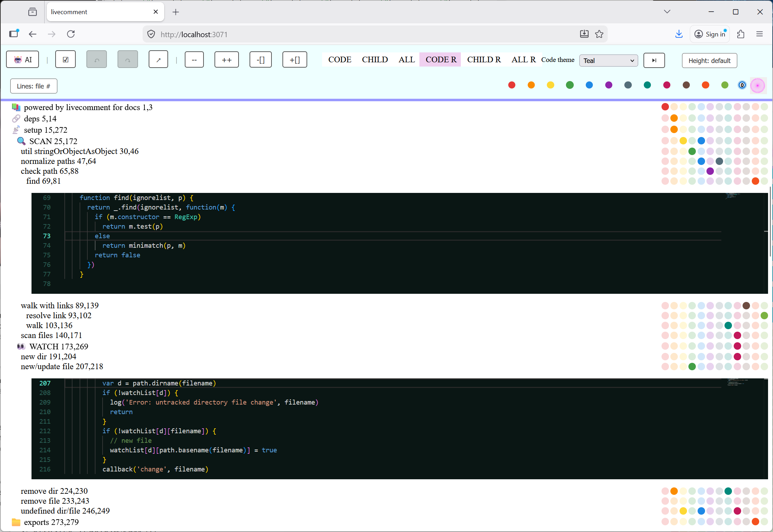Toggle crimson dot on scan files row

[x=737, y=335]
